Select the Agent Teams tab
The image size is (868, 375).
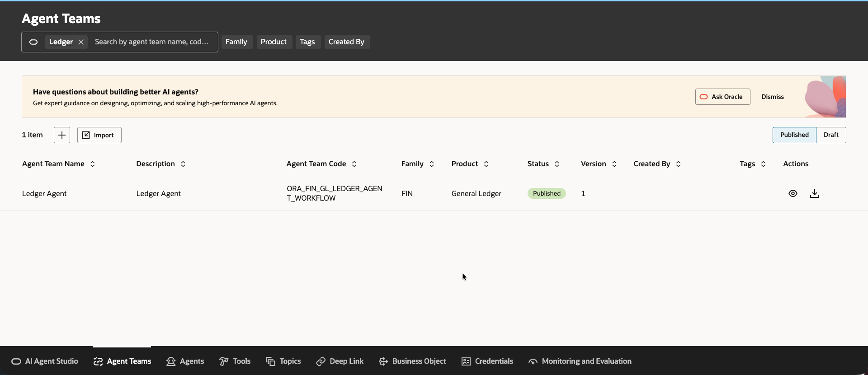click(122, 361)
